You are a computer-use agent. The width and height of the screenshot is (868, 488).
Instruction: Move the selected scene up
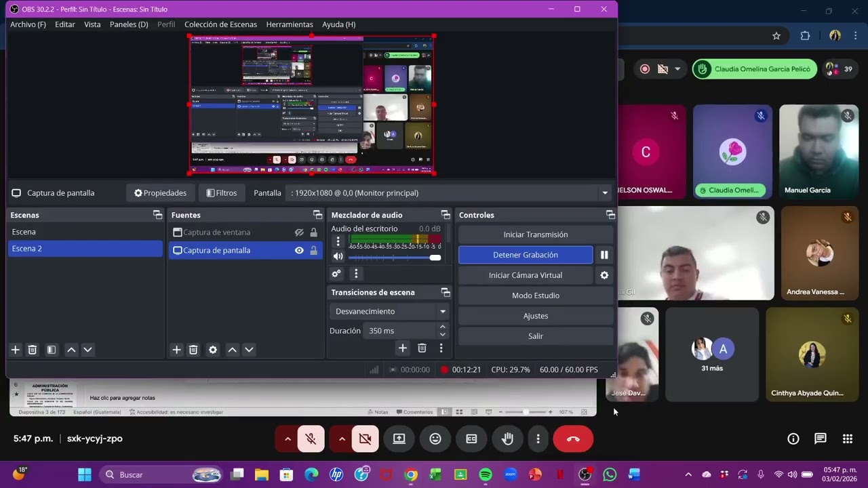point(71,350)
